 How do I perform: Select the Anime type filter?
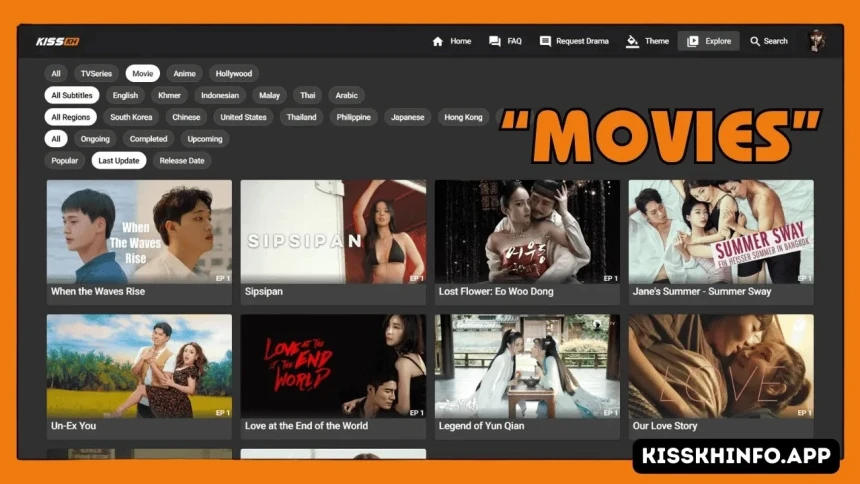point(184,74)
